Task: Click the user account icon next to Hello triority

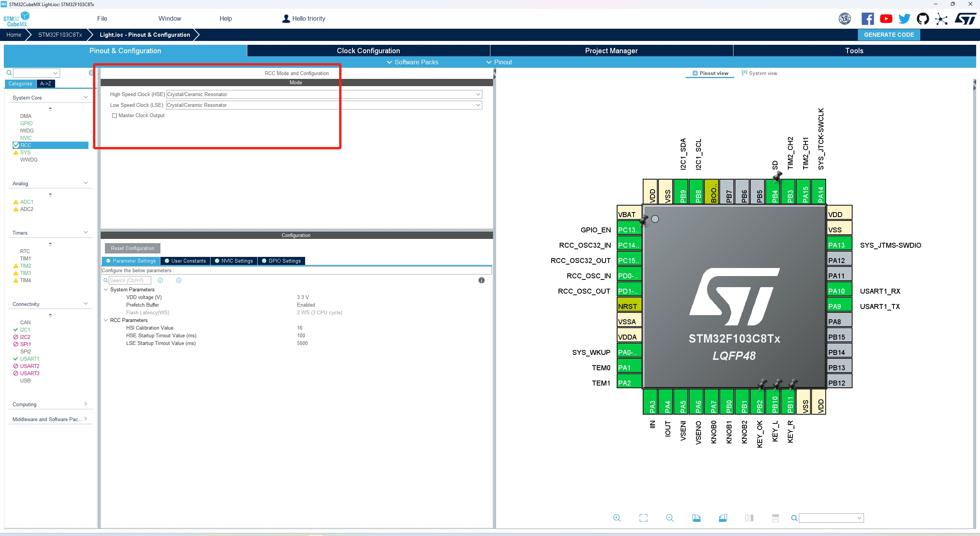Action: [286, 18]
